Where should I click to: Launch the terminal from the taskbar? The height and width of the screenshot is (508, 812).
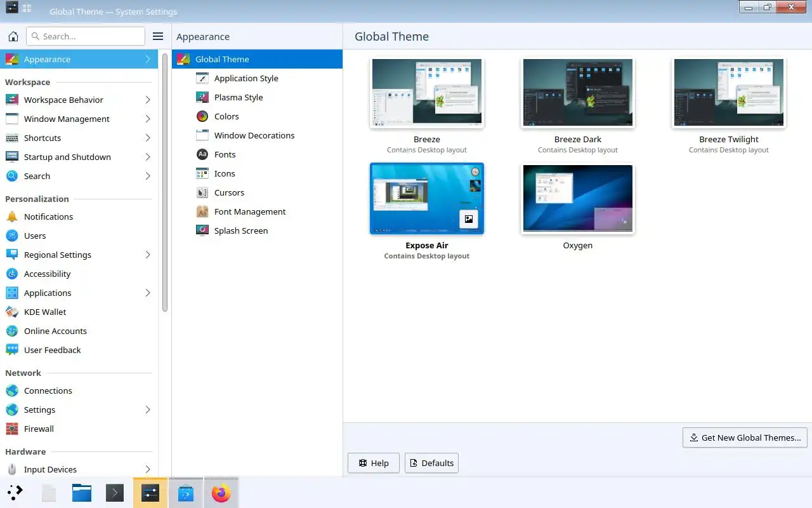click(x=115, y=493)
